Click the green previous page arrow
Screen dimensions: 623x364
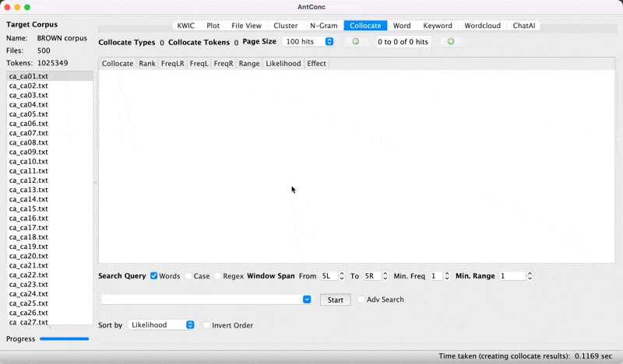[356, 41]
